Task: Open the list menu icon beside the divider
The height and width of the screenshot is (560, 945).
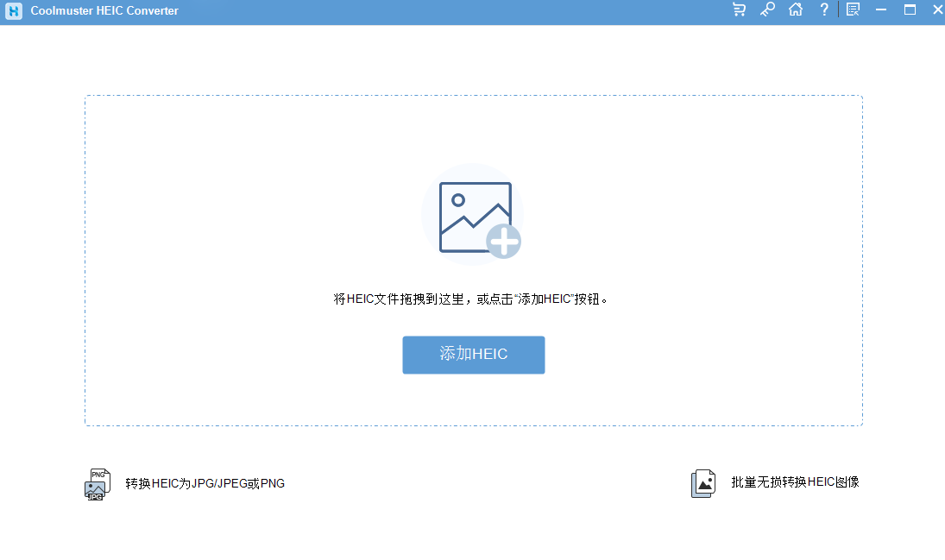Action: [x=853, y=9]
